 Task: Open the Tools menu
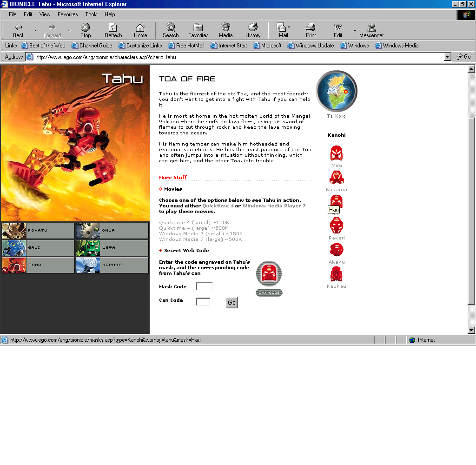coord(91,14)
